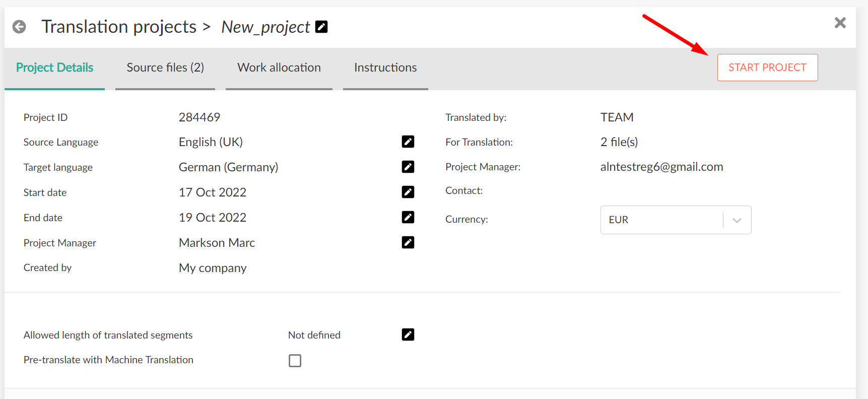
Task: Open the Source files (2) tab
Action: [165, 68]
